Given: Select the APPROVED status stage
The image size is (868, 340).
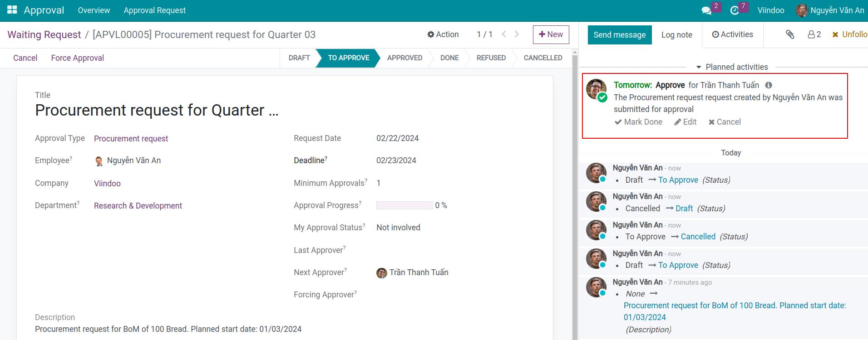Looking at the screenshot, I should 404,58.
